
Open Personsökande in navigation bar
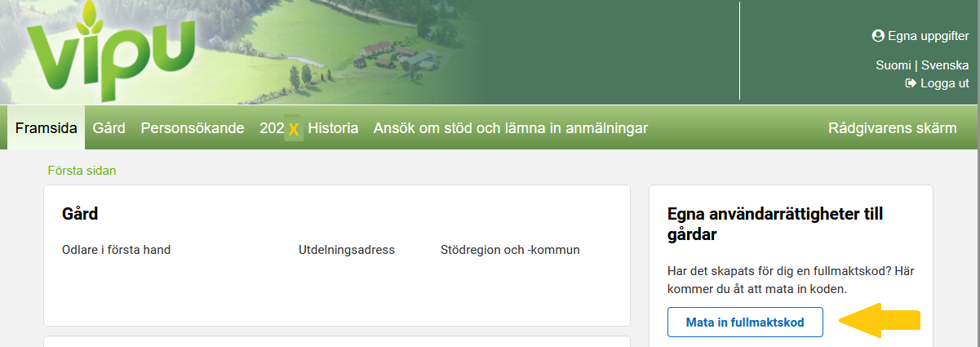click(193, 128)
